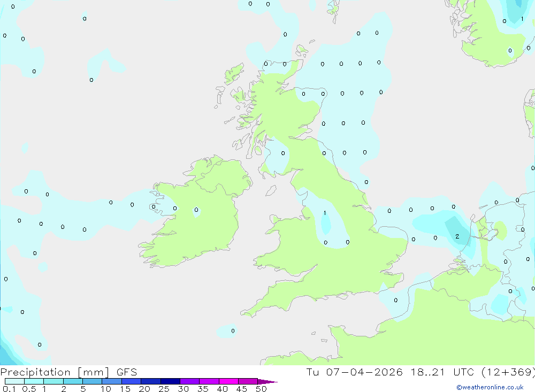
Task: Click the isolated '0' value southwest of Cornwall
Action: (x=233, y=331)
